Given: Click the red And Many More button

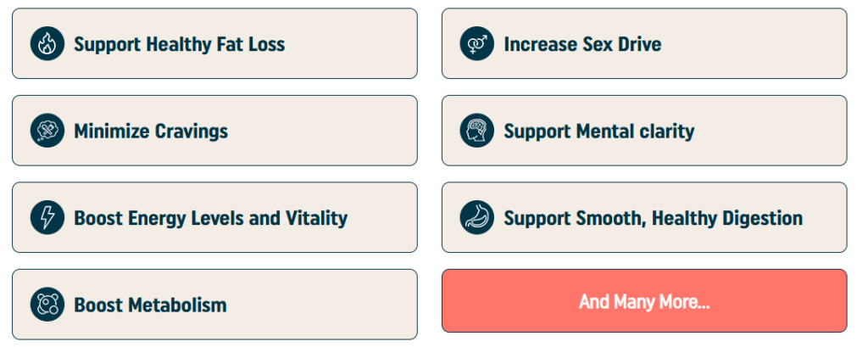Looking at the screenshot, I should tap(644, 301).
